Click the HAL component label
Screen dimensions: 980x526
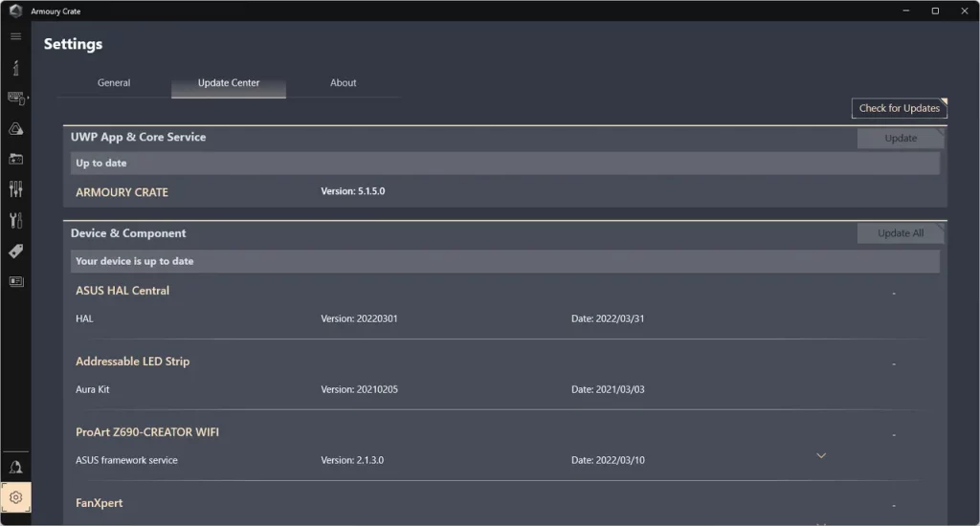pos(84,318)
